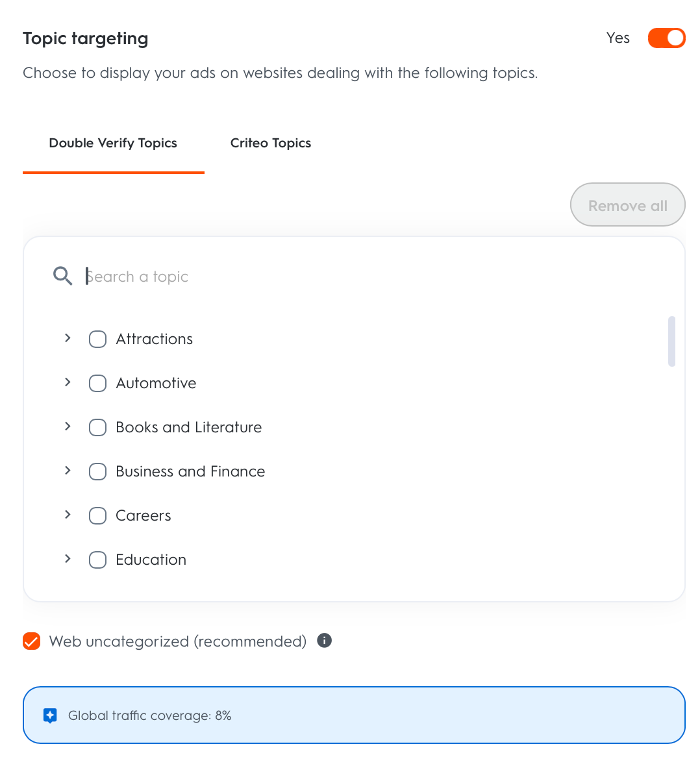
Task: Expand Books and Literature subtopics
Action: tap(68, 426)
